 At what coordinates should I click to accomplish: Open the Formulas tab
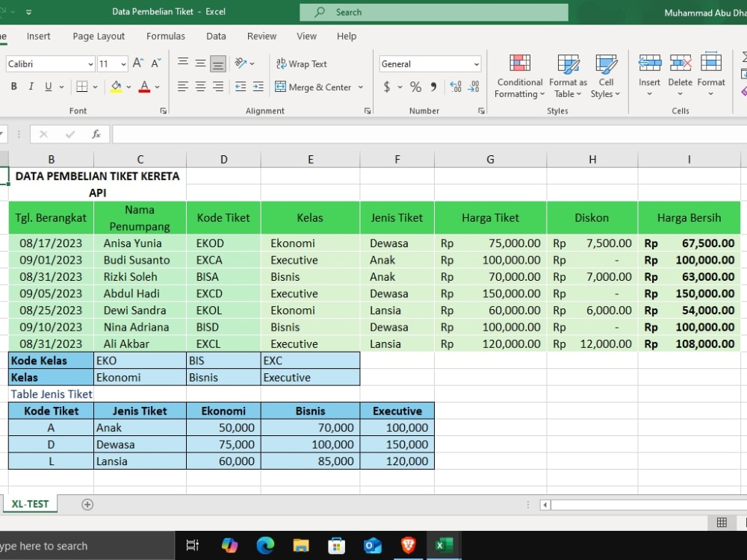click(x=165, y=36)
